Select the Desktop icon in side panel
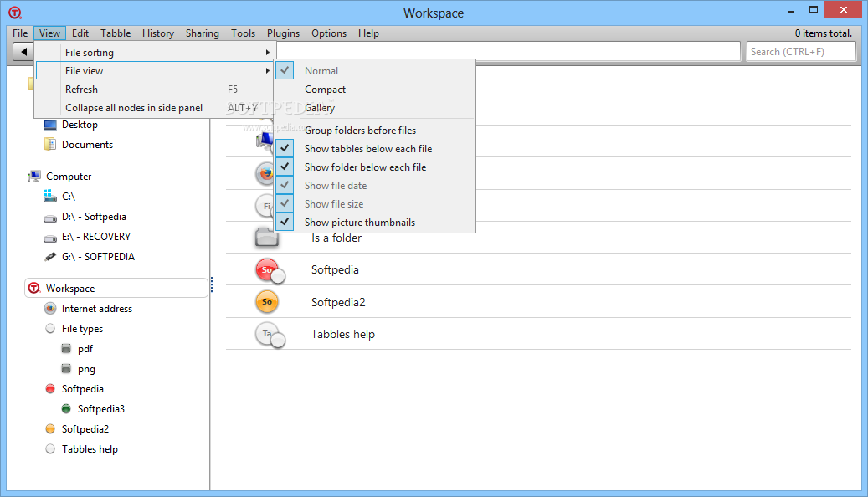This screenshot has height=497, width=868. 50,125
